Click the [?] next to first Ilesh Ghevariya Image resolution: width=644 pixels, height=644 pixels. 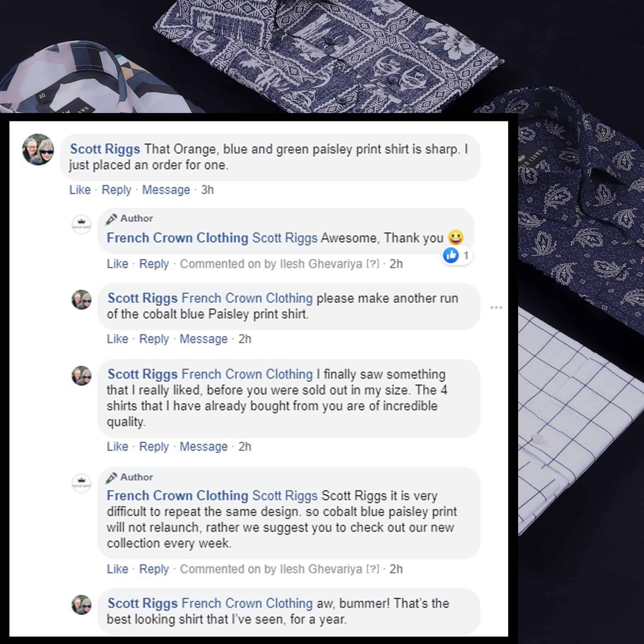(373, 264)
